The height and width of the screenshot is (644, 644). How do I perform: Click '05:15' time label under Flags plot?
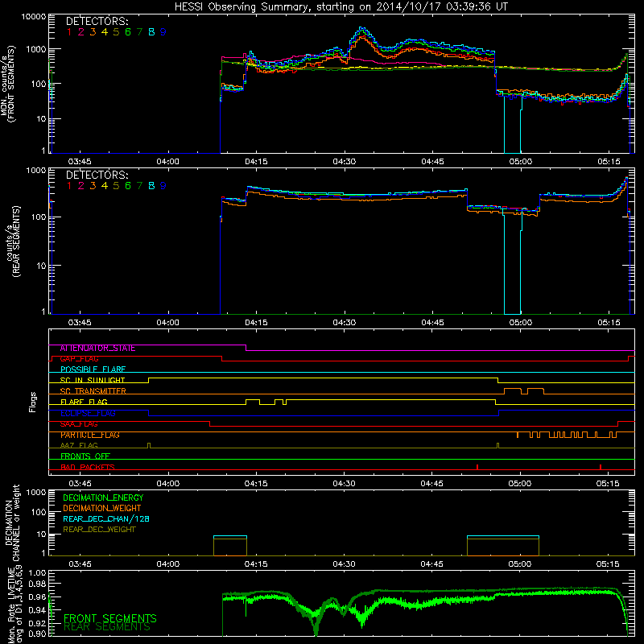point(608,484)
